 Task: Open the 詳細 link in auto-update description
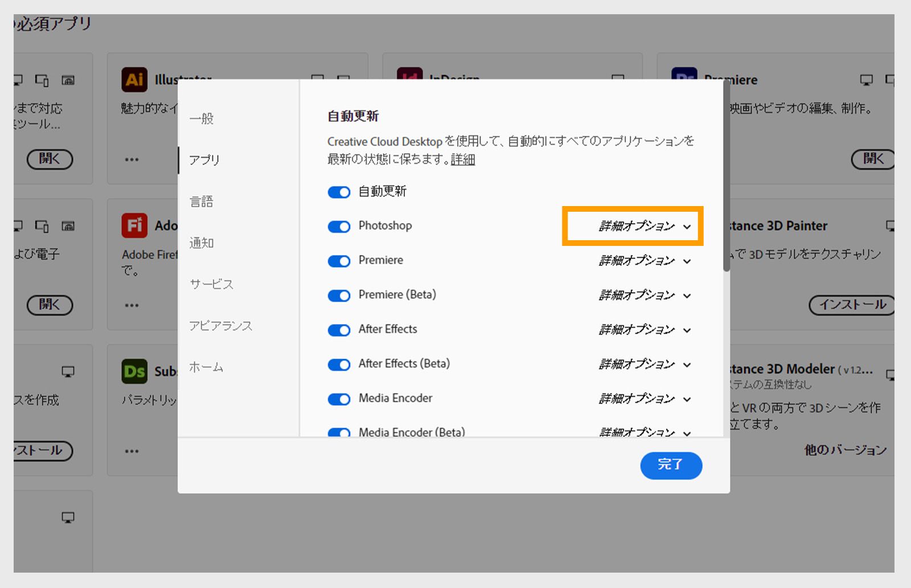pos(463,159)
